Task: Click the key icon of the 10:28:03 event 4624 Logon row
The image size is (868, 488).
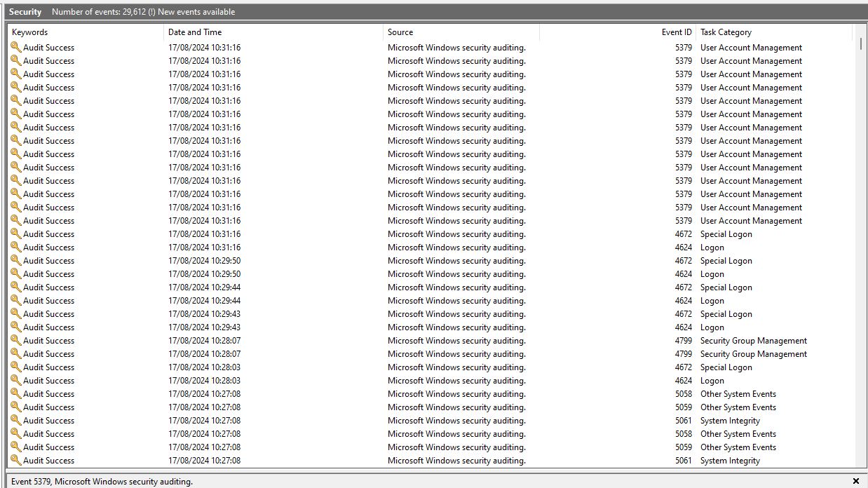Action: coord(15,380)
